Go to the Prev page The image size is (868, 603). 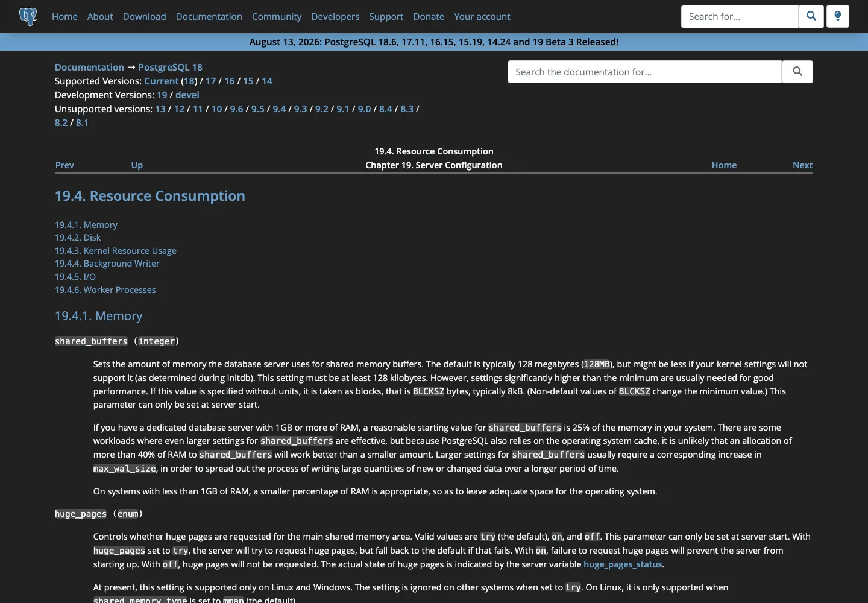pyautogui.click(x=64, y=165)
